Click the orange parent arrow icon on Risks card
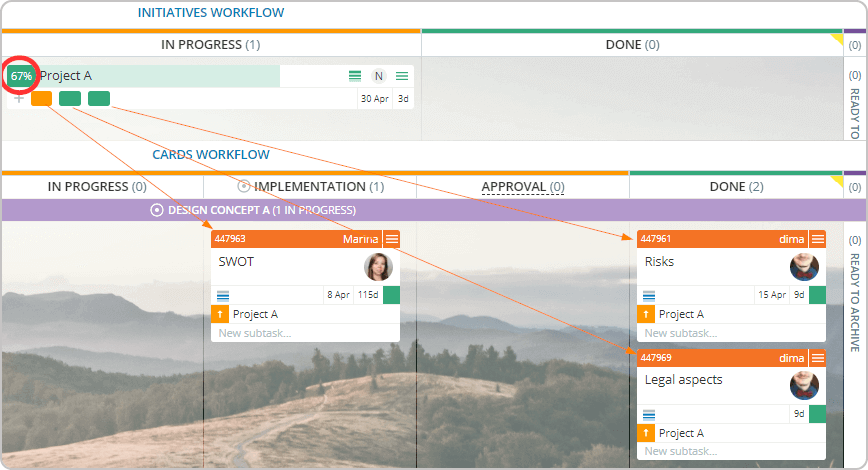 coord(645,314)
